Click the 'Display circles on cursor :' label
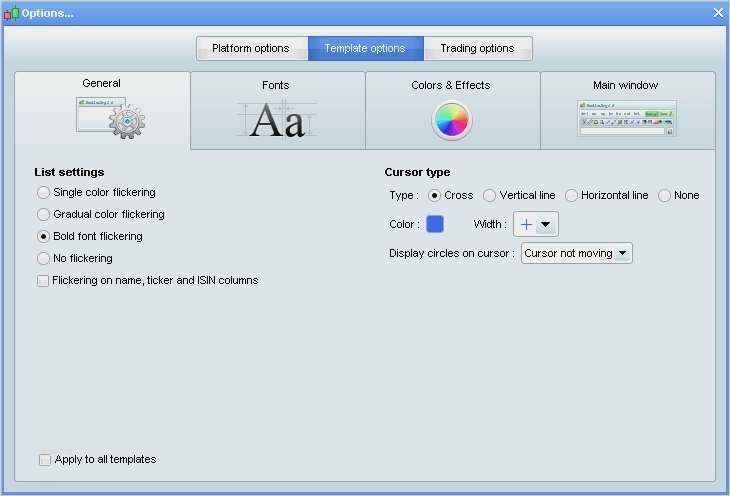 pyautogui.click(x=452, y=253)
